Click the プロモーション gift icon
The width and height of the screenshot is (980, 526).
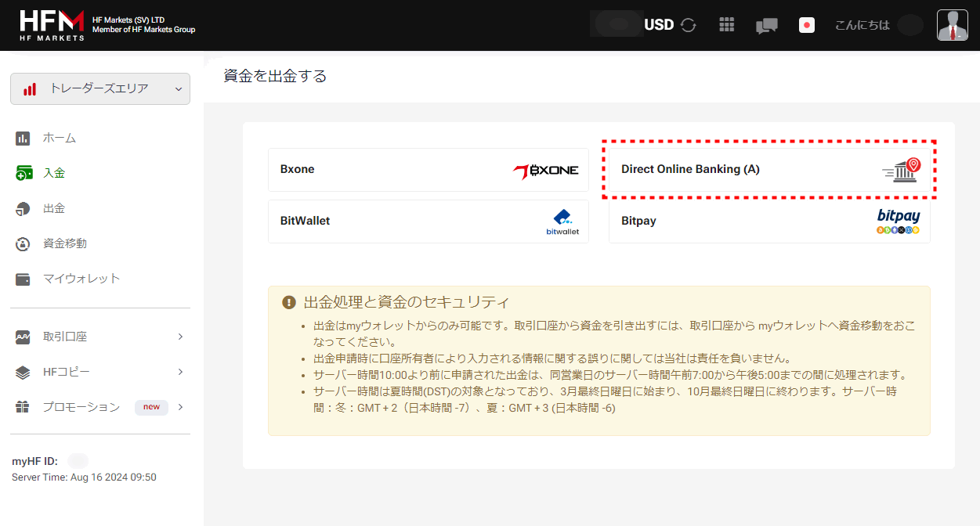[23, 407]
